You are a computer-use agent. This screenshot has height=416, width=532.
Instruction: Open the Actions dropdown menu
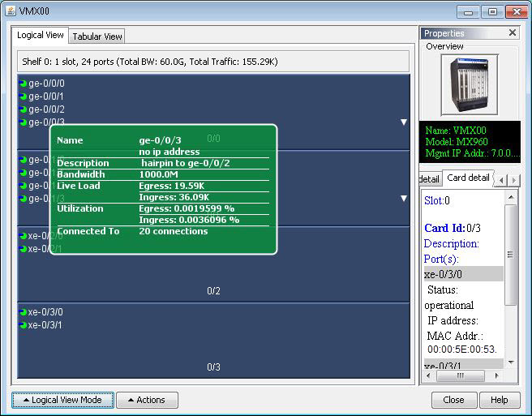(147, 400)
